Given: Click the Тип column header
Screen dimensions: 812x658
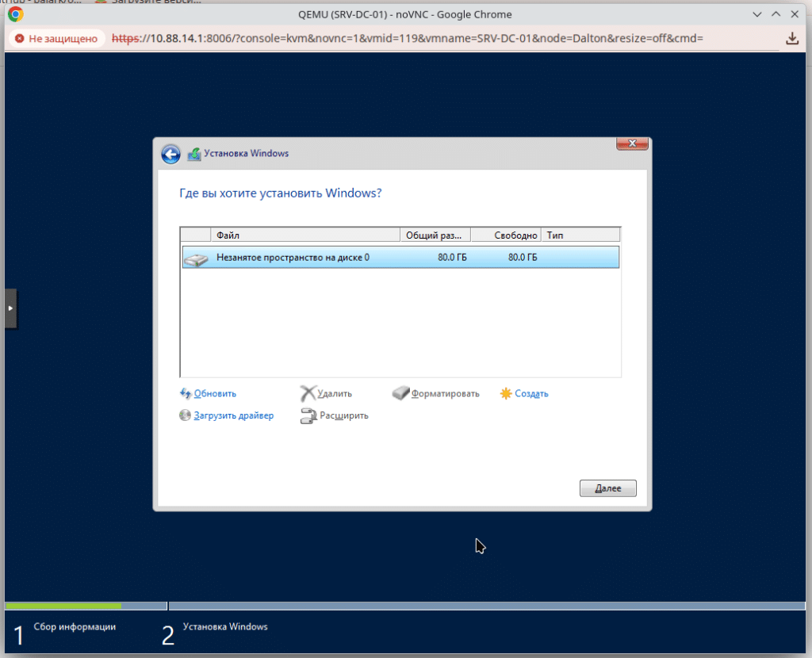Looking at the screenshot, I should pyautogui.click(x=580, y=235).
